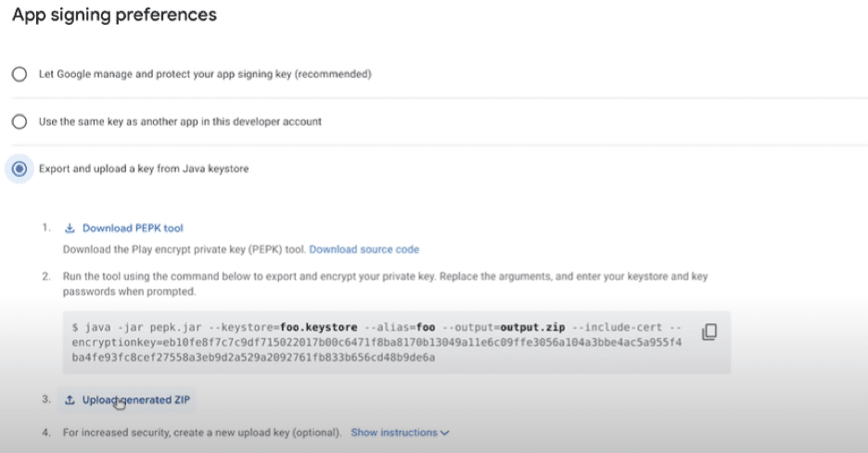Screen dimensions: 868x453
Task: Select Let Google manage signing key radio button
Action: pyautogui.click(x=19, y=74)
